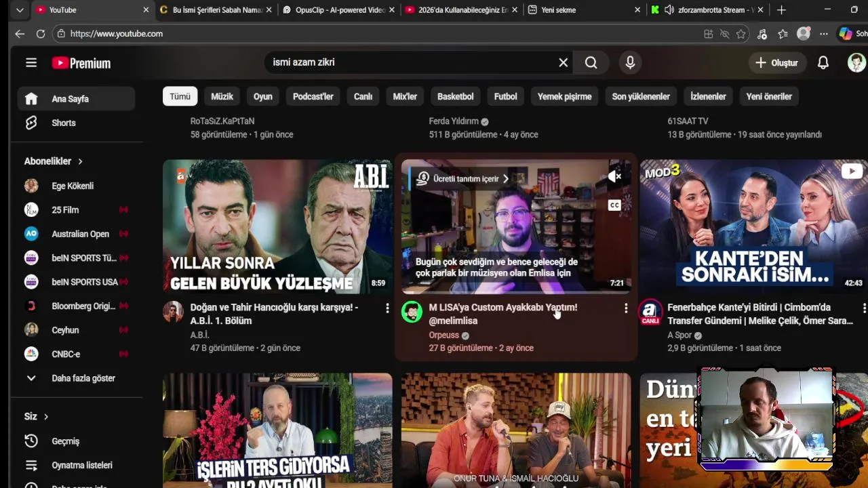868x488 pixels.
Task: Select the Son yüklenenler chip
Action: (x=641, y=96)
